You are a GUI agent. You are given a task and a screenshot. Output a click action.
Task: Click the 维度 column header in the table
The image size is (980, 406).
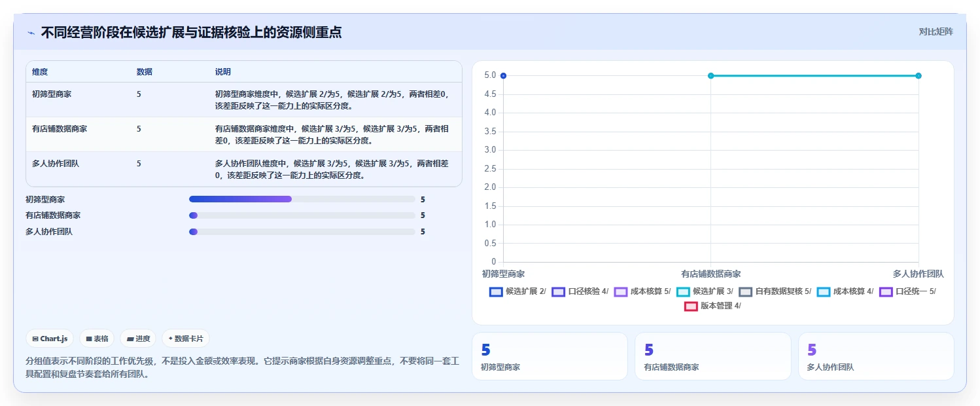(x=40, y=72)
